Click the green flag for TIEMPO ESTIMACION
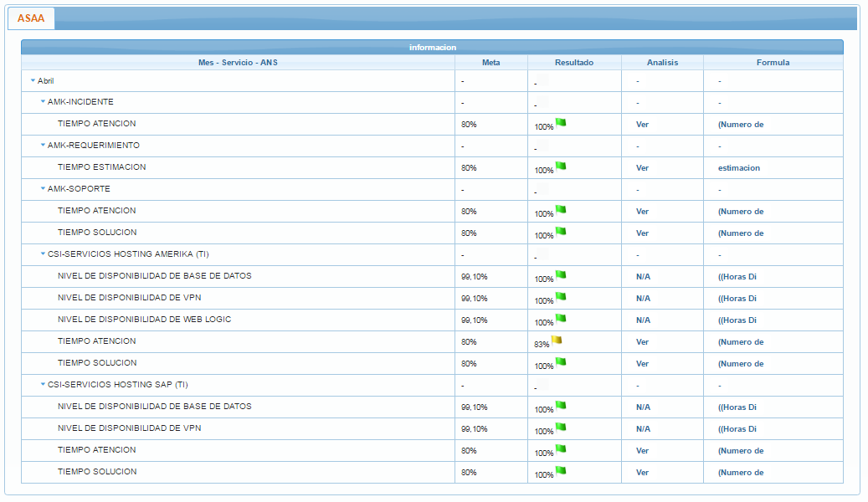Viewport: 868px width, 502px height. pos(561,166)
